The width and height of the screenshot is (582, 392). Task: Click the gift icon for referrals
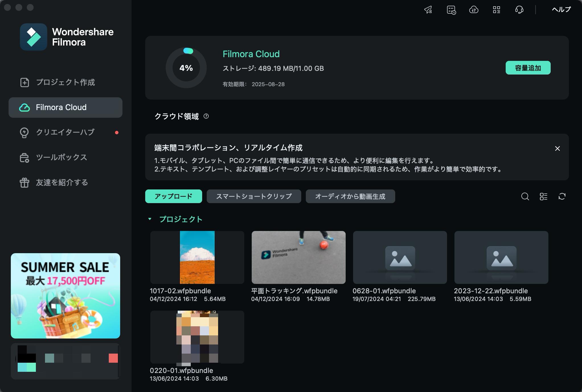coord(24,183)
